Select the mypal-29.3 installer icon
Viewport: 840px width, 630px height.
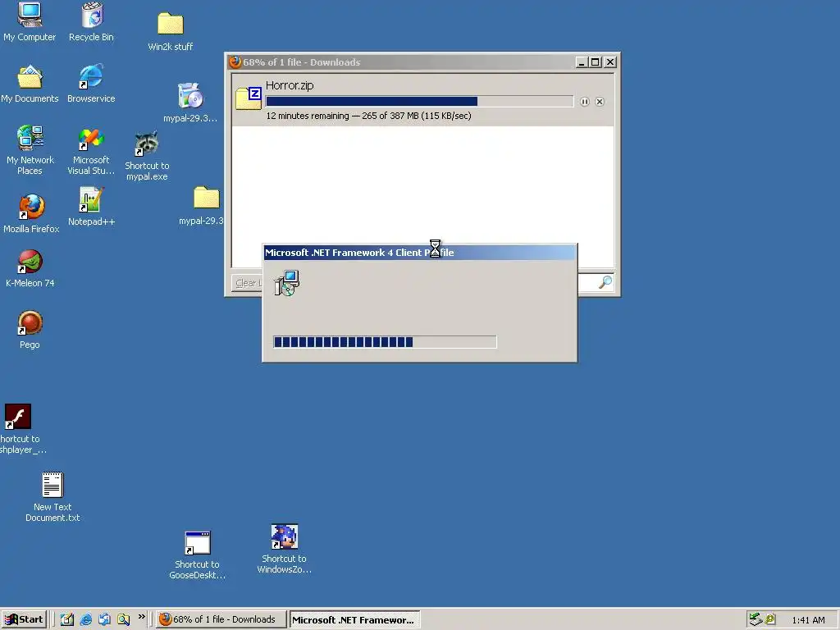point(190,103)
